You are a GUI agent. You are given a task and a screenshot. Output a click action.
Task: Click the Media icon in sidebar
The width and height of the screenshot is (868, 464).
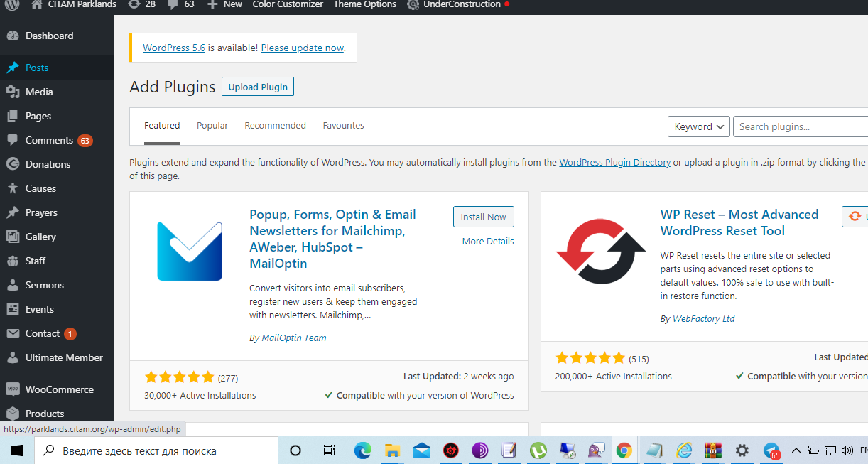pos(12,92)
